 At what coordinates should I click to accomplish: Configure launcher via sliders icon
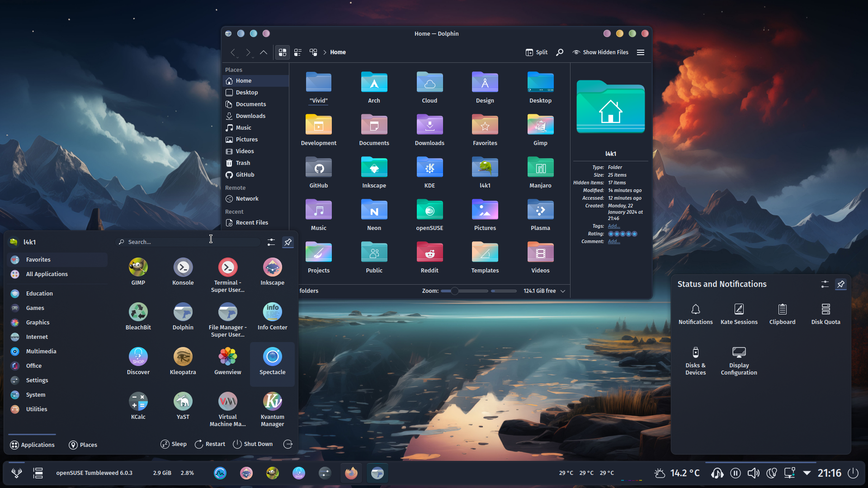tap(271, 242)
